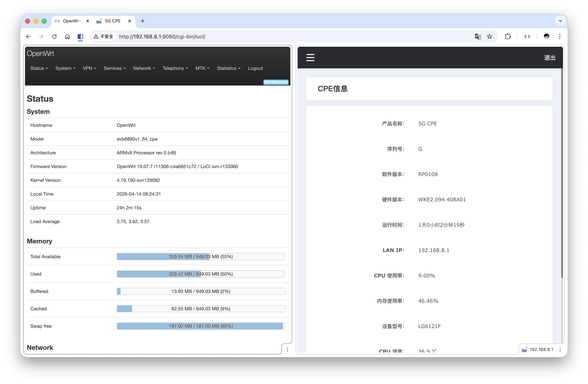Screen dimensions: 588x384
Task: Switch to the 5G CPE tab
Action: (x=113, y=21)
